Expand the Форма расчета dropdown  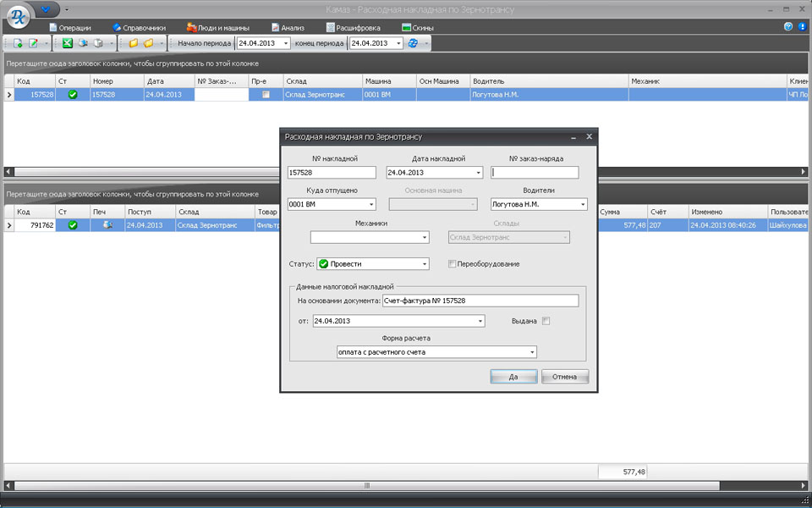(532, 353)
